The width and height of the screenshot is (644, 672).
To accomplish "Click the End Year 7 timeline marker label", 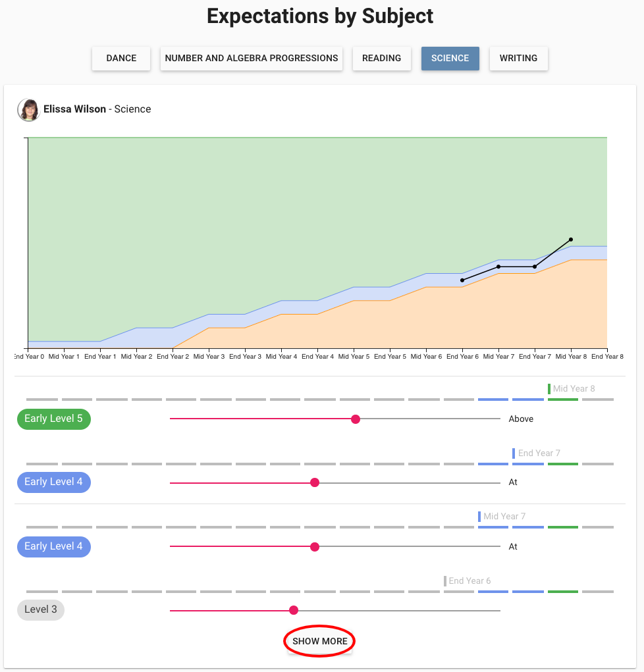I will pyautogui.click(x=539, y=453).
